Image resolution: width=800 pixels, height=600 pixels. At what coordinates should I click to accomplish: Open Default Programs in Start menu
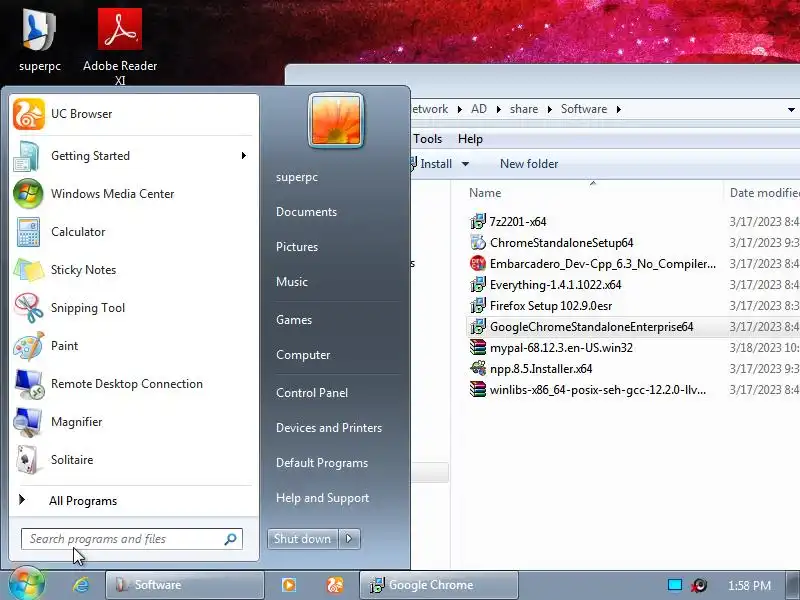pos(322,463)
